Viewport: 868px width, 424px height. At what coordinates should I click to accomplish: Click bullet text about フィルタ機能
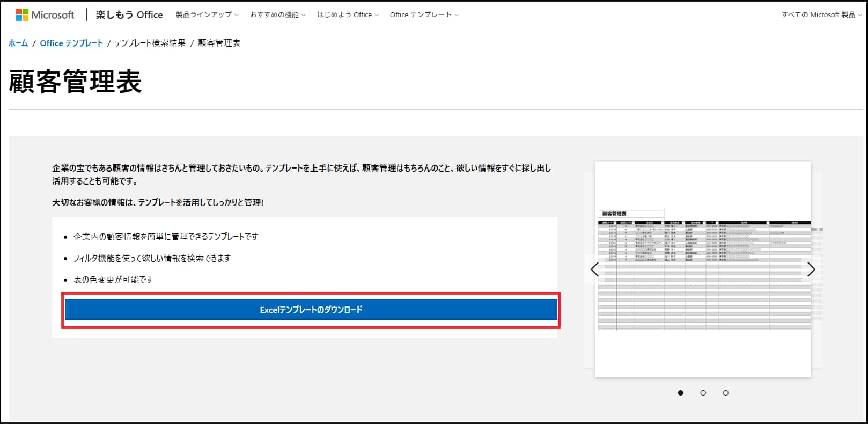click(152, 258)
